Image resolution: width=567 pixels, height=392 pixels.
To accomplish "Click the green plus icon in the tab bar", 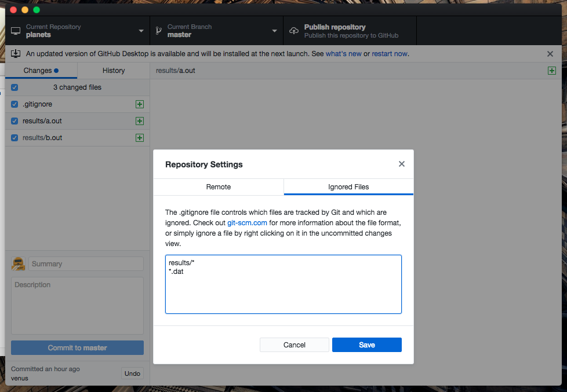I will click(x=552, y=71).
